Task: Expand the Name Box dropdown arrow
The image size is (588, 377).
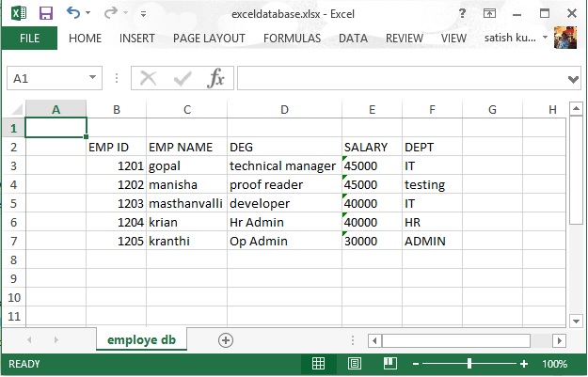Action: click(93, 79)
